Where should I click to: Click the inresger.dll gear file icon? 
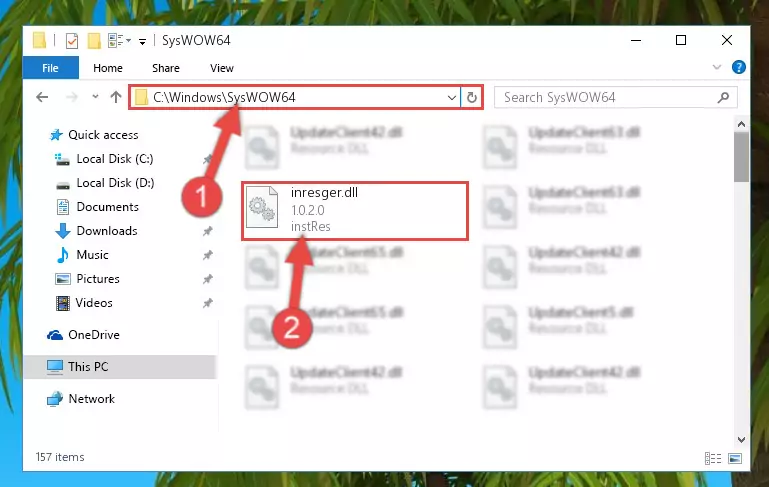(x=261, y=207)
